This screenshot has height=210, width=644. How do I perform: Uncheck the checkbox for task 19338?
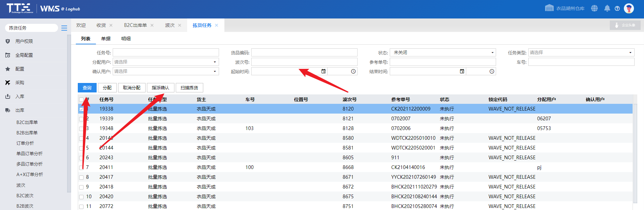tap(81, 109)
